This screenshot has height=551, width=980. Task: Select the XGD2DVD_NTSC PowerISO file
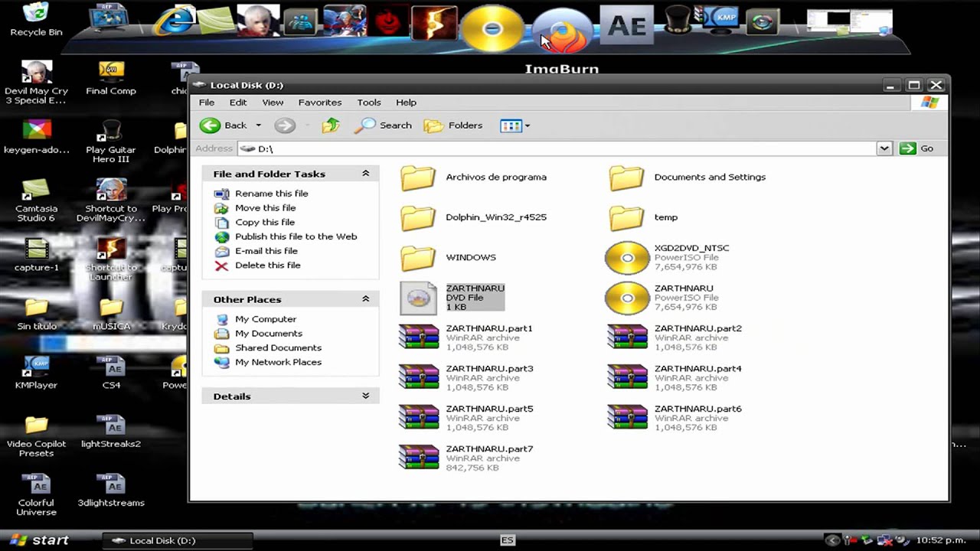(x=668, y=258)
